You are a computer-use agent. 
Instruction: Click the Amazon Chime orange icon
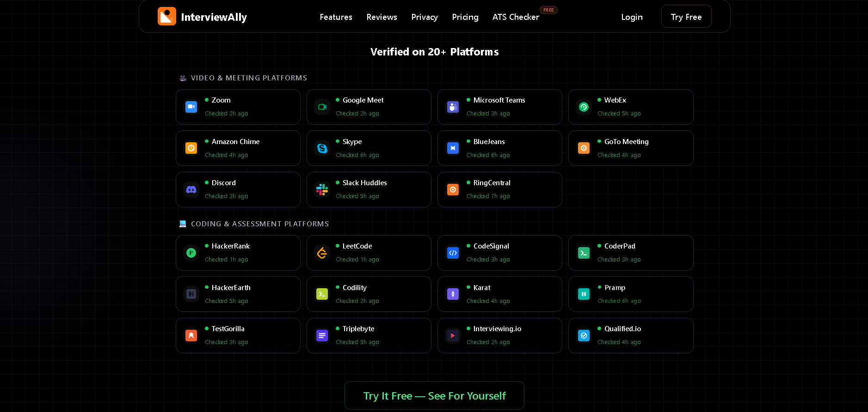(191, 148)
